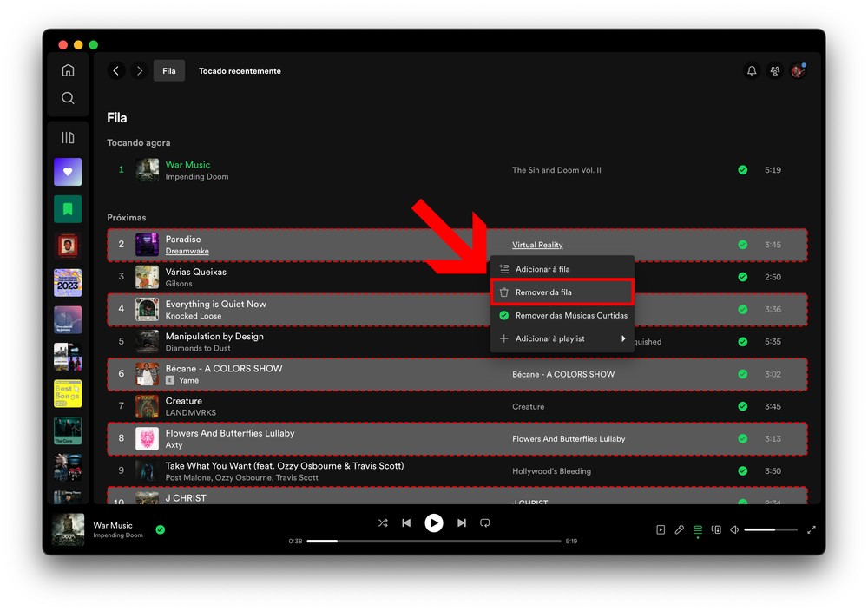Open Search from the sidebar
Image resolution: width=868 pixels, height=611 pixels.
click(x=68, y=99)
